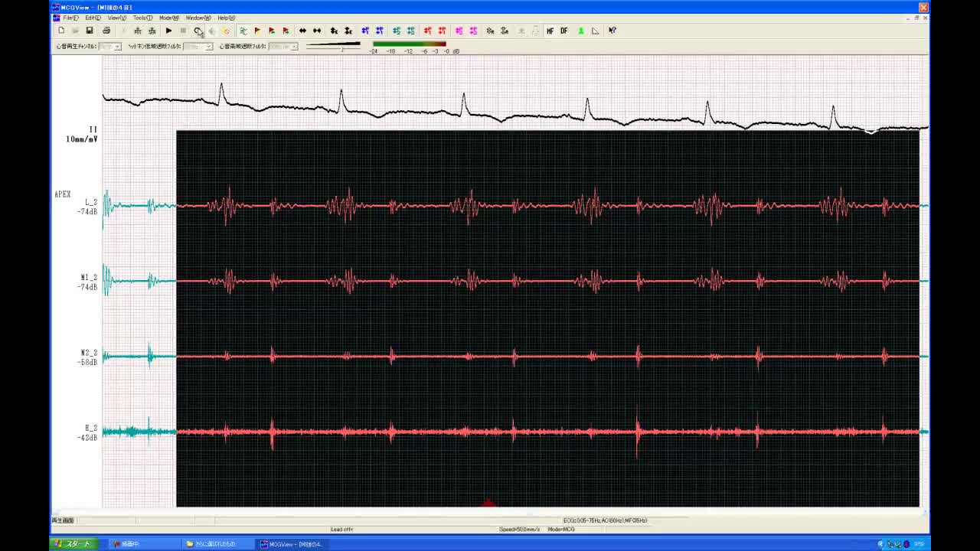Toggle the MF filter button

[x=550, y=31]
